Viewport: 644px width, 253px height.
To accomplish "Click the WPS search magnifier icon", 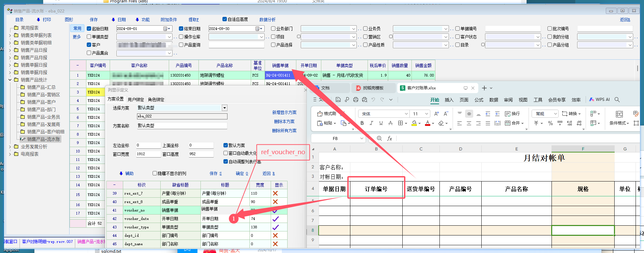I will coord(617,100).
